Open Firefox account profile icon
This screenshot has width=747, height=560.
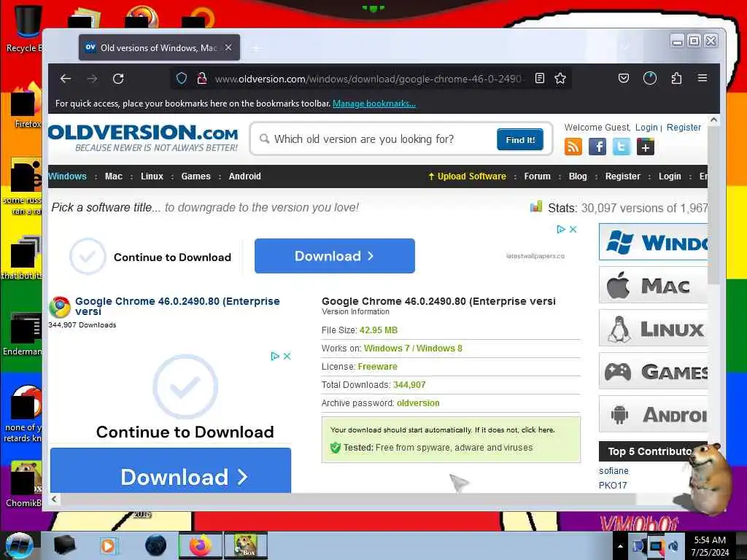coord(650,78)
